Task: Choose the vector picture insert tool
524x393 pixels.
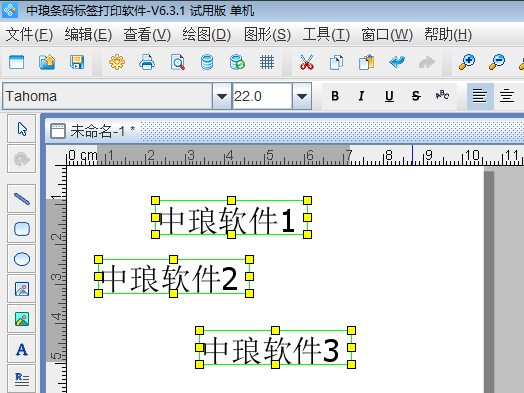Action: click(22, 289)
